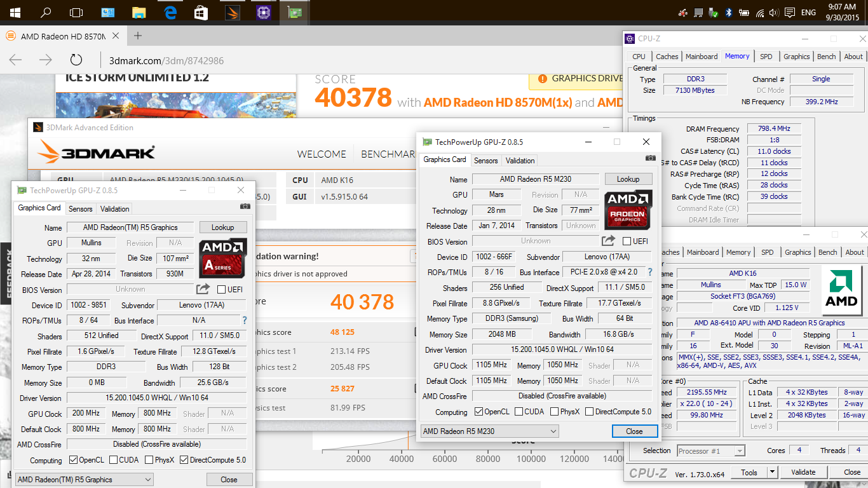Switch to Microsoft Edge taskbar icon

(170, 12)
